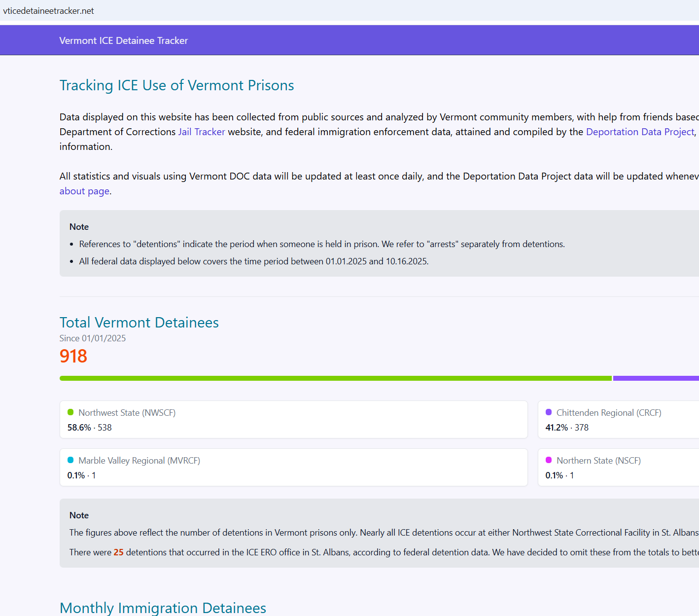Click the 0.1% · 1 value under Marble Valley
The image size is (699, 616).
81,475
